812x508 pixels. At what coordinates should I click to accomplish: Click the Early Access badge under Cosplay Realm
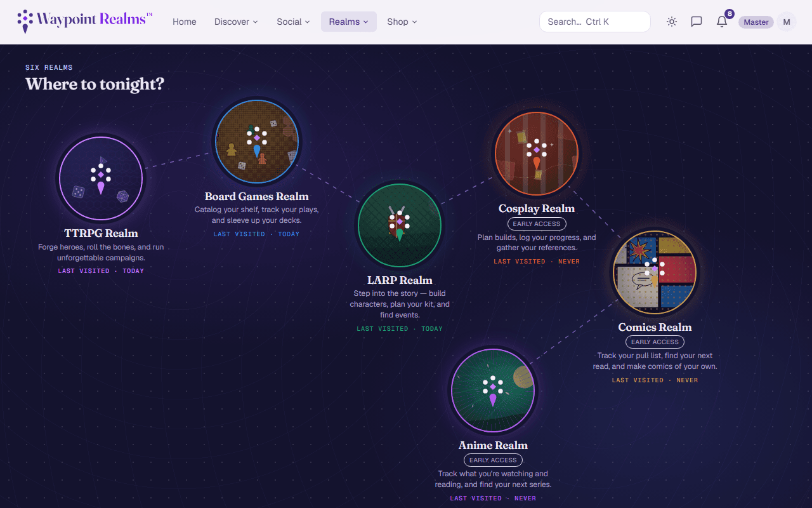(537, 224)
